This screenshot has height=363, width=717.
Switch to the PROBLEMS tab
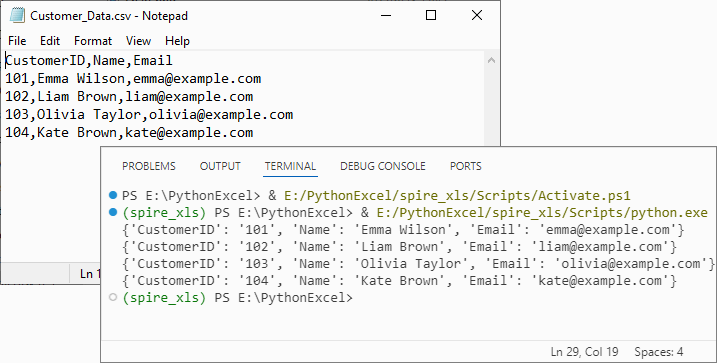pos(149,166)
